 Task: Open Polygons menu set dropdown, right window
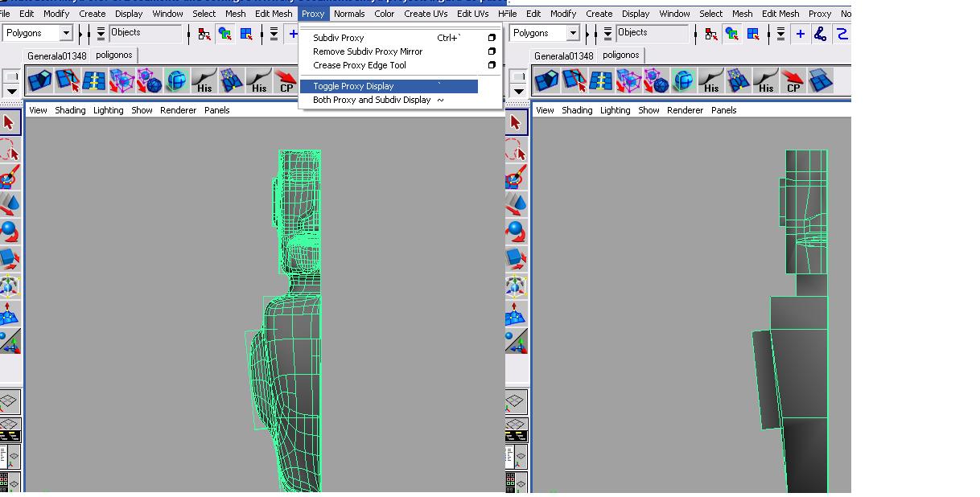(x=573, y=33)
